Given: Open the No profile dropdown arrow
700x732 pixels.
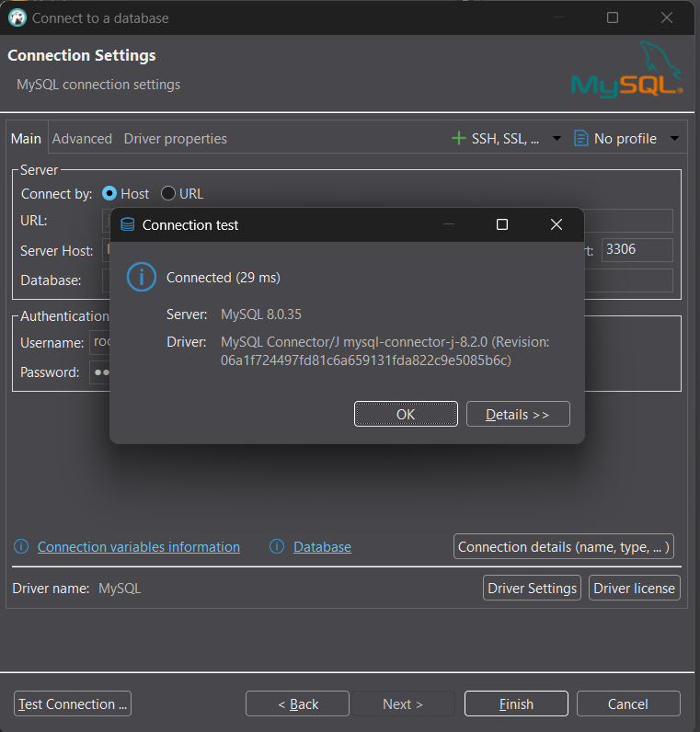Looking at the screenshot, I should [x=674, y=138].
